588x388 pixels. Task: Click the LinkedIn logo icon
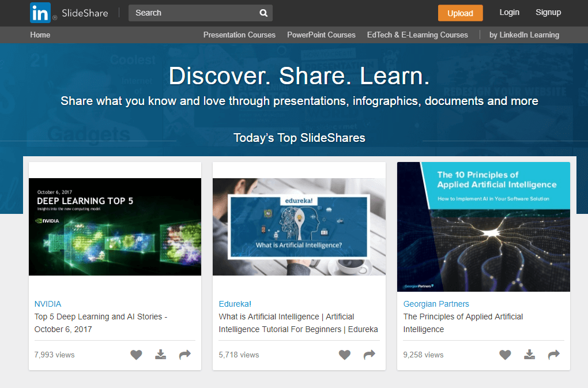coord(40,13)
